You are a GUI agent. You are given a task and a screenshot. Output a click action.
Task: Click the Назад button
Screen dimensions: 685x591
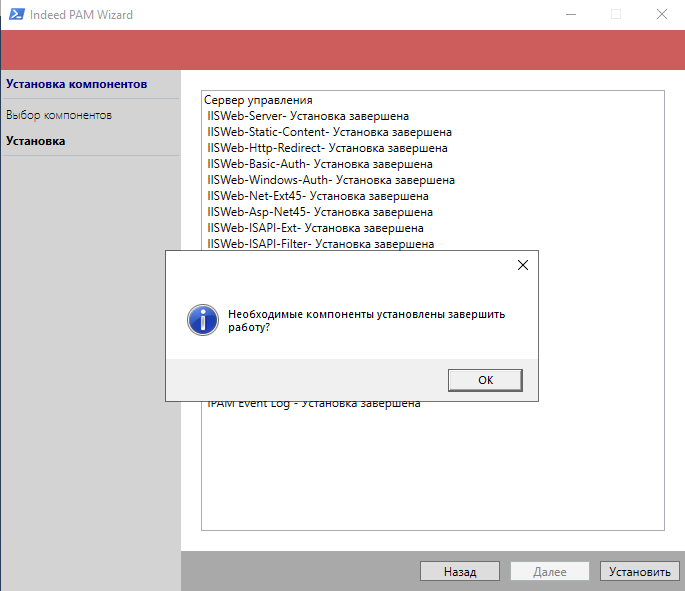[460, 572]
